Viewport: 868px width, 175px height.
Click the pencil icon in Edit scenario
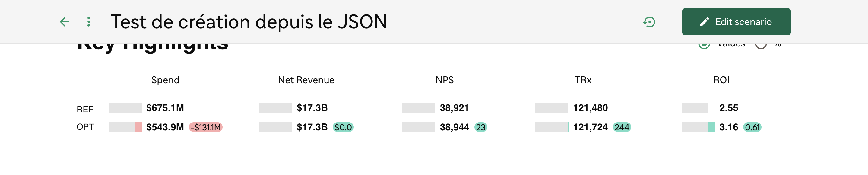pos(704,22)
